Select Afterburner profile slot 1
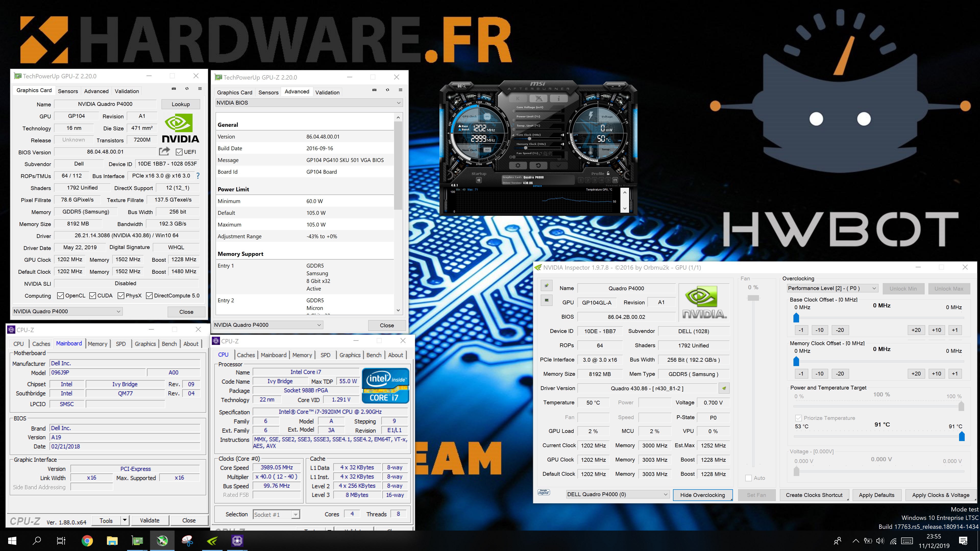980x551 pixels. 581,180
